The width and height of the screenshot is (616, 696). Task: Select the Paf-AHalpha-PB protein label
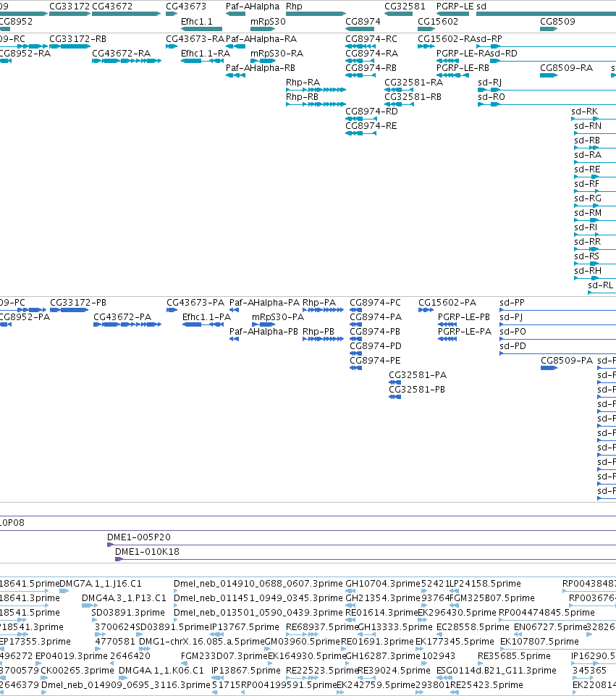[264, 332]
